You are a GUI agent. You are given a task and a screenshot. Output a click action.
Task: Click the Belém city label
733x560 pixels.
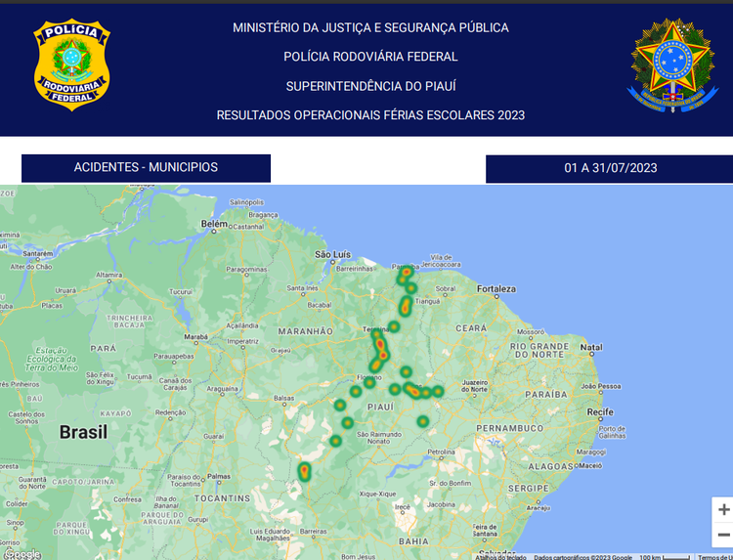tap(214, 224)
